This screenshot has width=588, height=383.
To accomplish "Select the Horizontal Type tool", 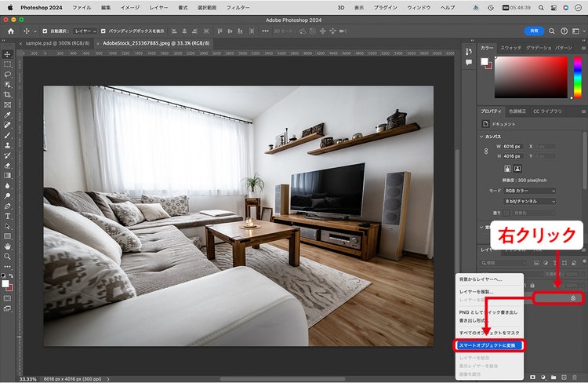I will pyautogui.click(x=7, y=217).
